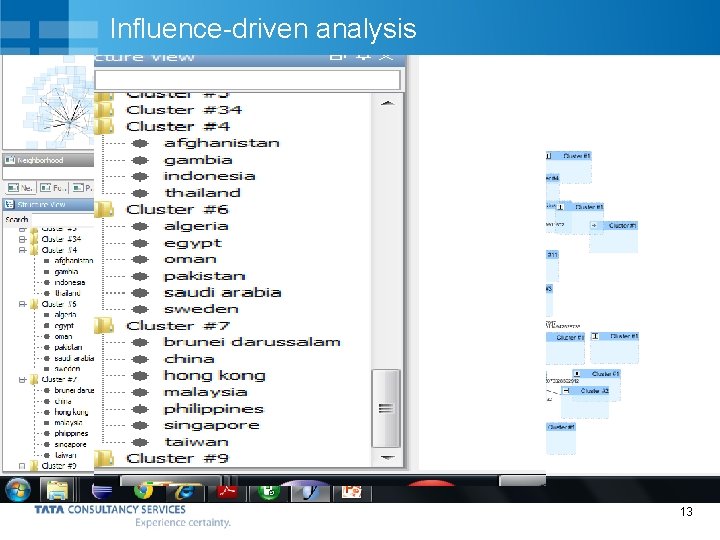The width and height of the screenshot is (720, 540).
Task: Click the scroll up arrow in enlarged tree
Action: (x=387, y=103)
